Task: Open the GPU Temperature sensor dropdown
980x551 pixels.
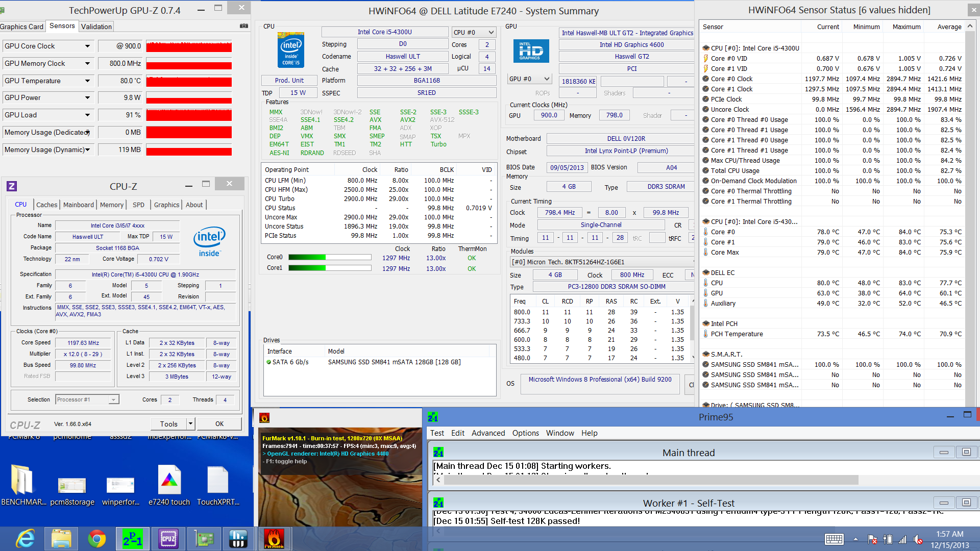Action: click(87, 81)
